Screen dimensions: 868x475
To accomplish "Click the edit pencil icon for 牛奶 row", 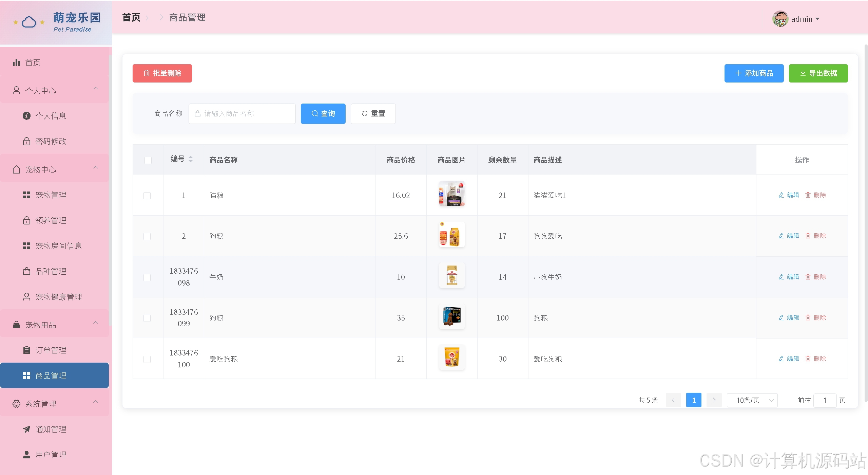I will coord(782,277).
